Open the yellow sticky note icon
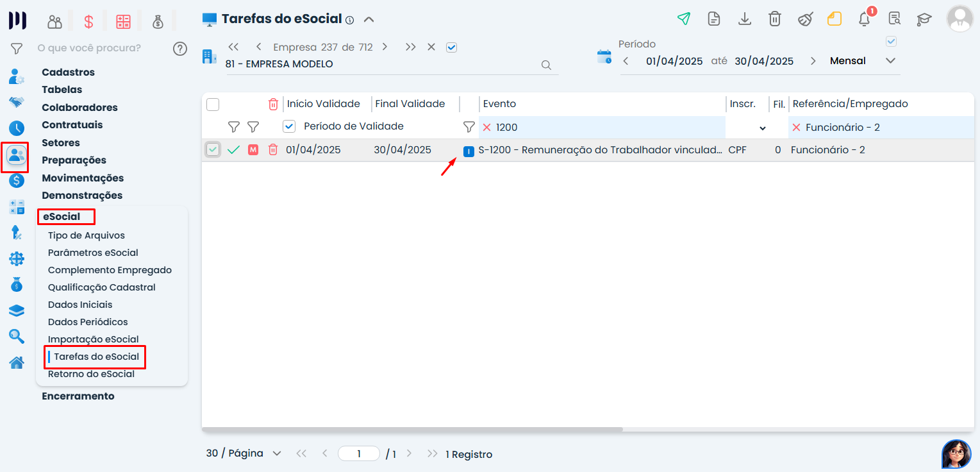The image size is (980, 472). [834, 19]
